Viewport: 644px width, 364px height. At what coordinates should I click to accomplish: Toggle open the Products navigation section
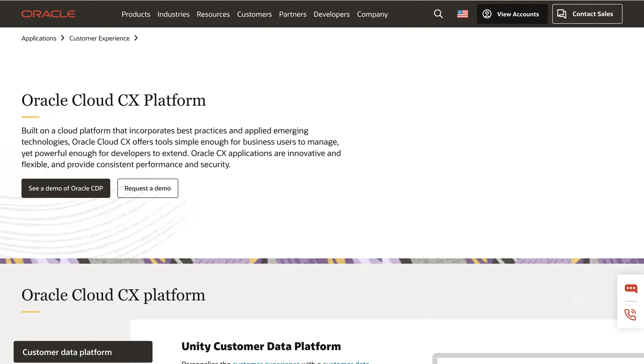coord(136,14)
